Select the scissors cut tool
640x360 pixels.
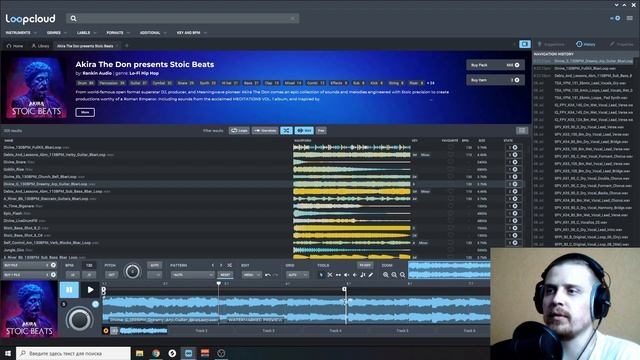(x=330, y=275)
